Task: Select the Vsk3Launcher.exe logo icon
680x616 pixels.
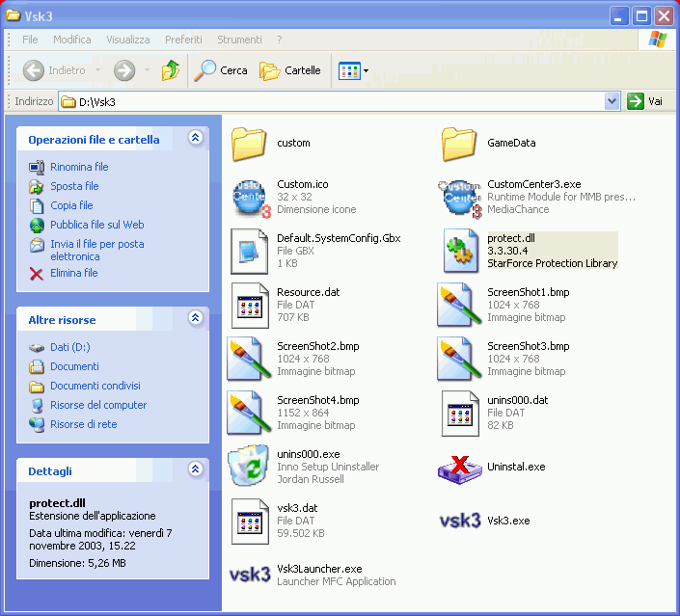Action: [250, 575]
